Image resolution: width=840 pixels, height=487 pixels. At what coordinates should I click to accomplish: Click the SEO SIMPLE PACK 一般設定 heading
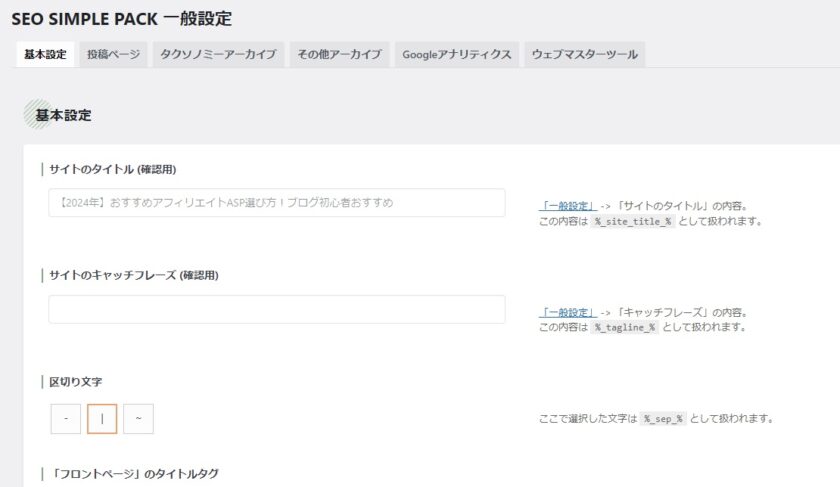(x=122, y=19)
